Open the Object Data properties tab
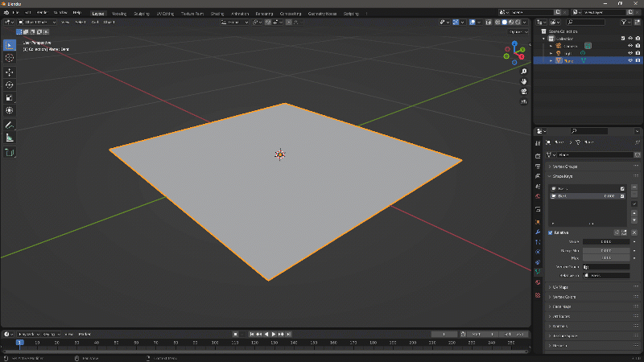The width and height of the screenshot is (644, 362). click(538, 272)
